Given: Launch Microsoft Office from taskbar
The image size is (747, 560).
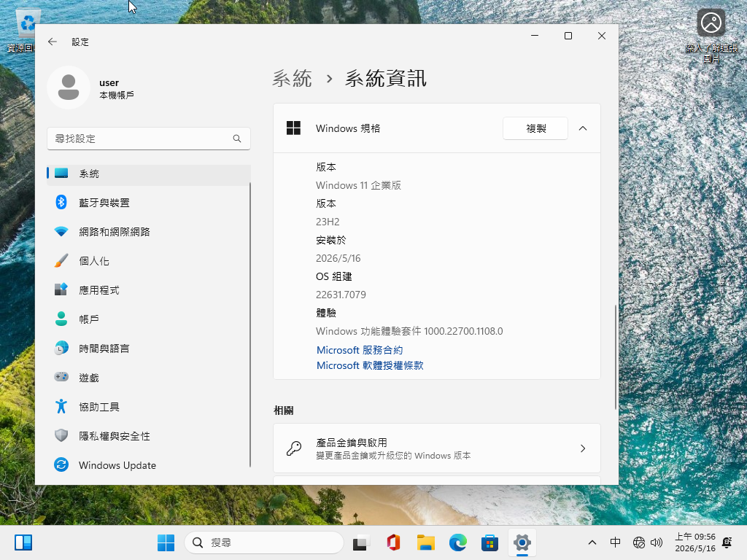Looking at the screenshot, I should [x=393, y=542].
